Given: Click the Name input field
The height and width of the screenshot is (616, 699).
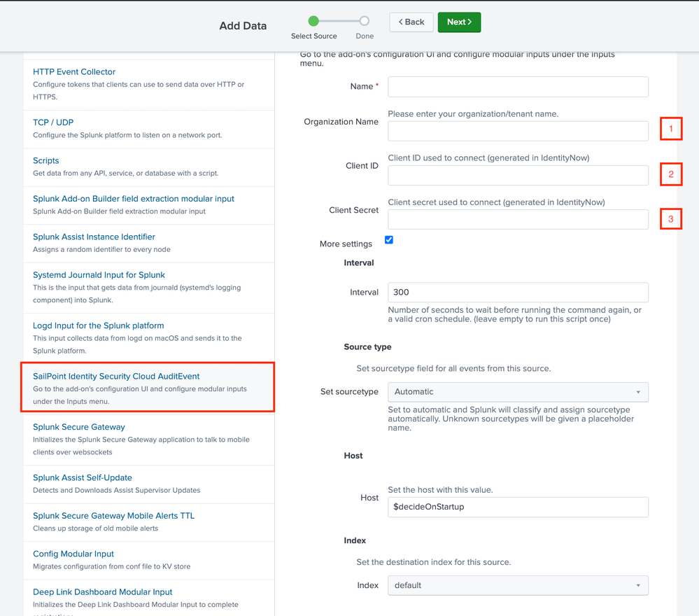Looking at the screenshot, I should tap(518, 87).
